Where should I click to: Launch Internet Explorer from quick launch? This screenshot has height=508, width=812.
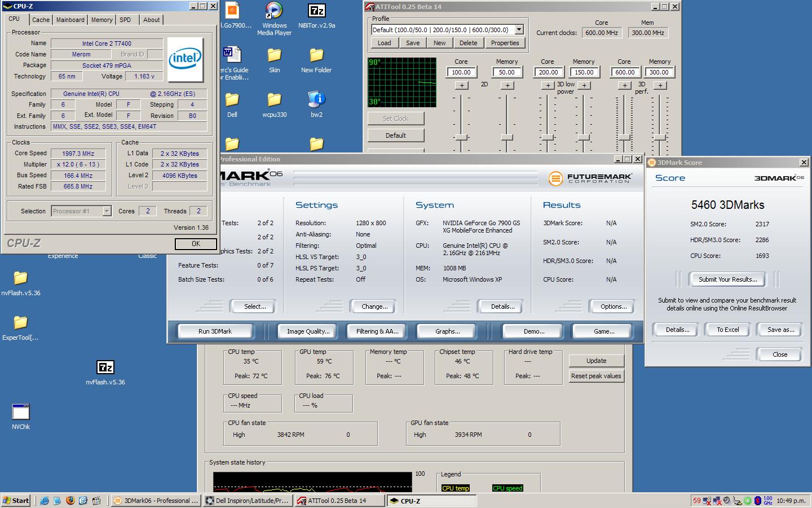44,501
